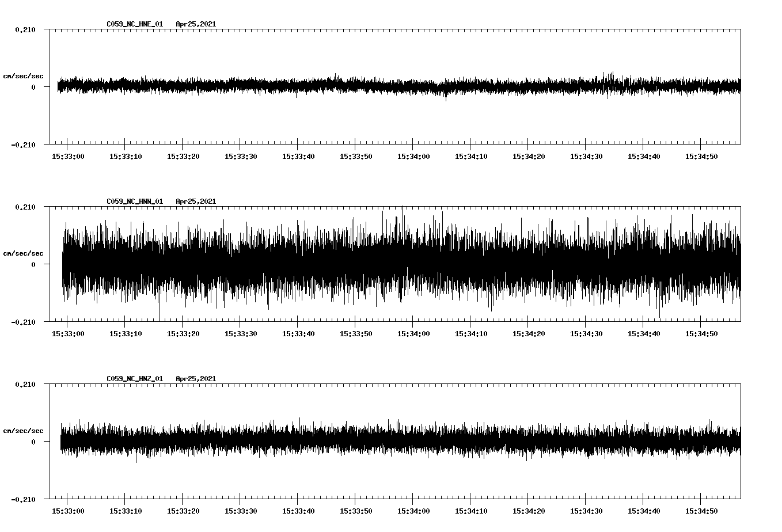Click the Apr25,2021 date beside HNZ title
The height and width of the screenshot is (532, 782).
click(196, 378)
